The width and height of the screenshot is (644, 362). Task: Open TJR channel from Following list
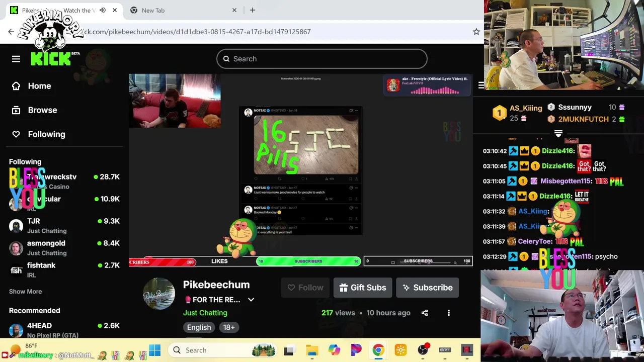[64, 226]
